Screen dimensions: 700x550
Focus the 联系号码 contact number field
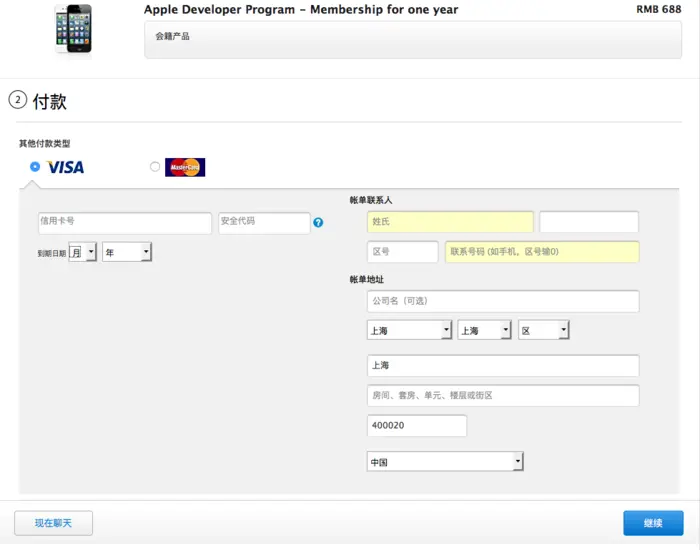tap(542, 252)
